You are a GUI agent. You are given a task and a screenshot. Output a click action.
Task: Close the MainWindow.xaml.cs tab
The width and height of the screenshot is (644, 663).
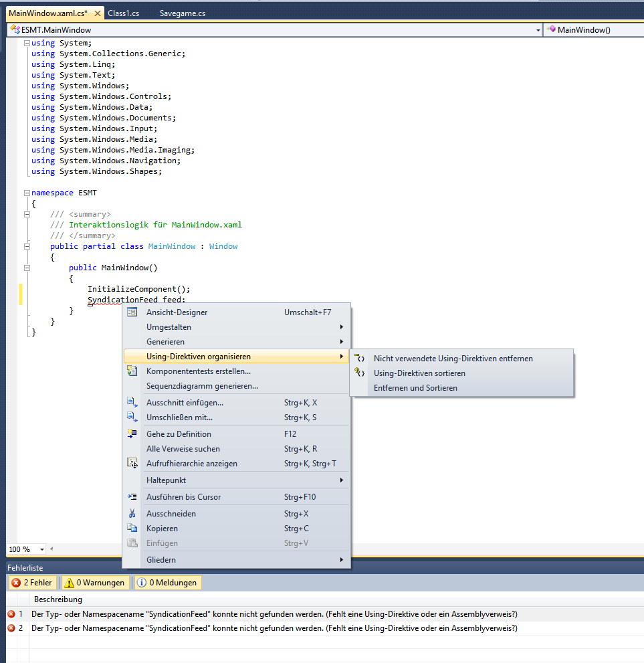point(98,13)
